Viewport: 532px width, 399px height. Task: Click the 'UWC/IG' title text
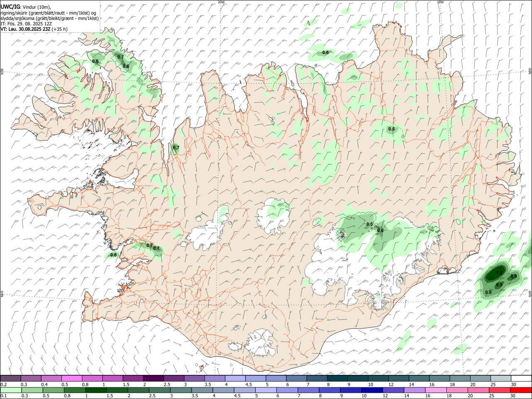point(10,7)
